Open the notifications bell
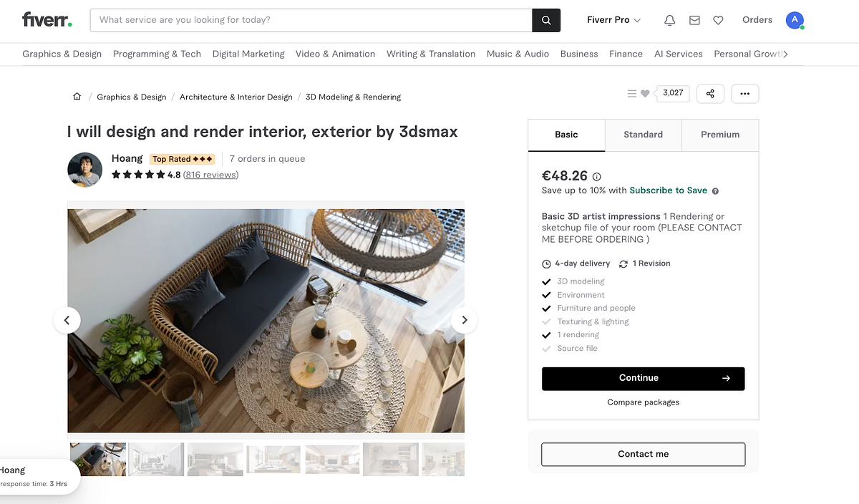 (669, 20)
